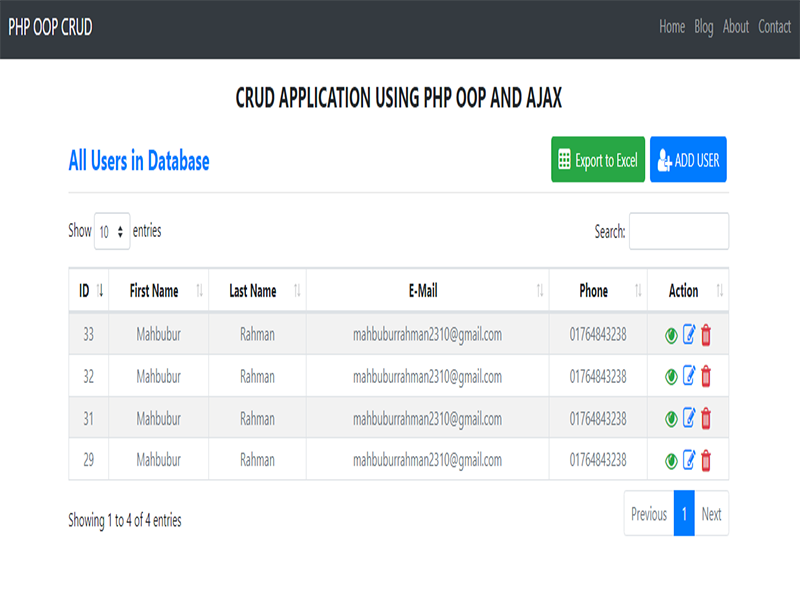Viewport: 800px width, 600px height.
Task: Click the trash icon in row 29
Action: pyautogui.click(x=706, y=460)
